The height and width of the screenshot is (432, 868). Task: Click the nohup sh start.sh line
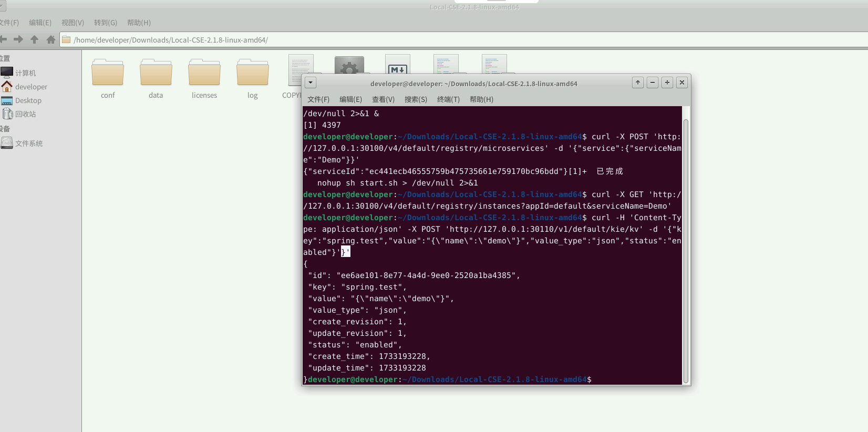(x=398, y=183)
